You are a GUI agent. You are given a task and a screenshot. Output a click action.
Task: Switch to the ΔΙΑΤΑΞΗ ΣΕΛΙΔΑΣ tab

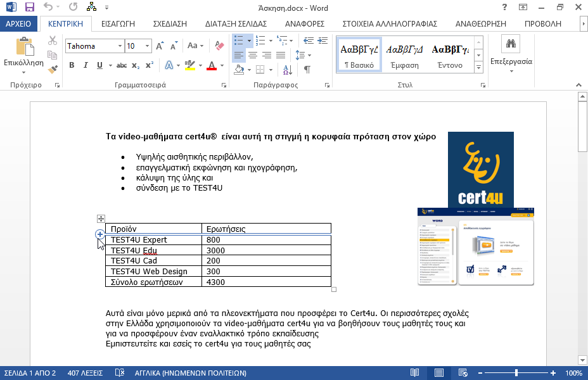(x=236, y=23)
